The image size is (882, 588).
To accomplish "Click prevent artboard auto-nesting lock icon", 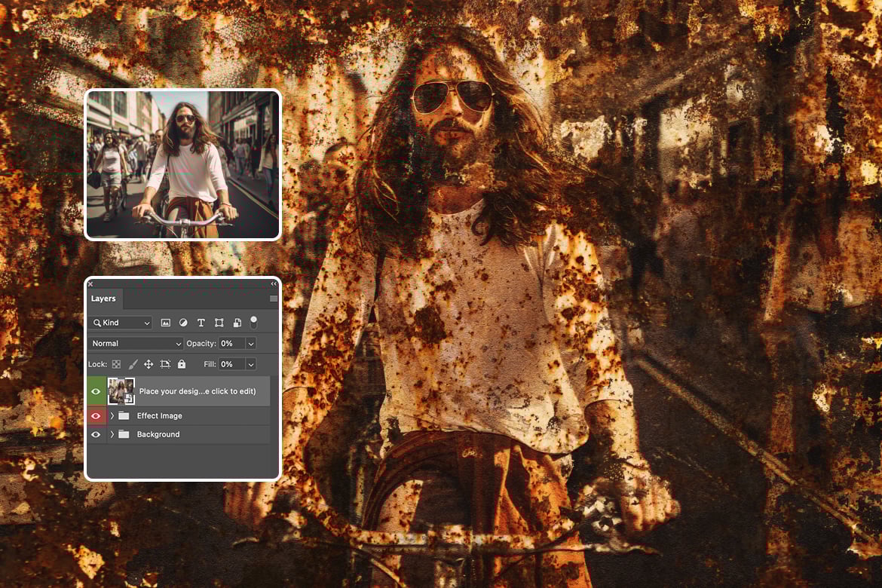I will pyautogui.click(x=165, y=364).
